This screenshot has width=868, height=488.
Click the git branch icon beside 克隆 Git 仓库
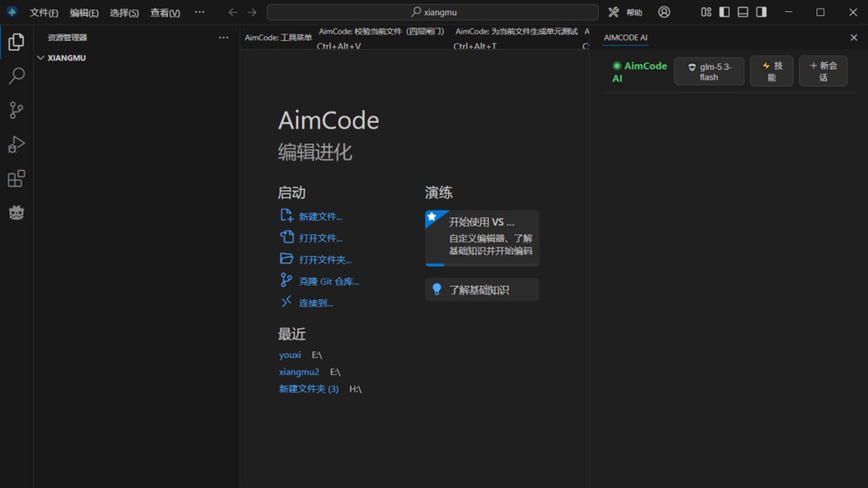(286, 280)
